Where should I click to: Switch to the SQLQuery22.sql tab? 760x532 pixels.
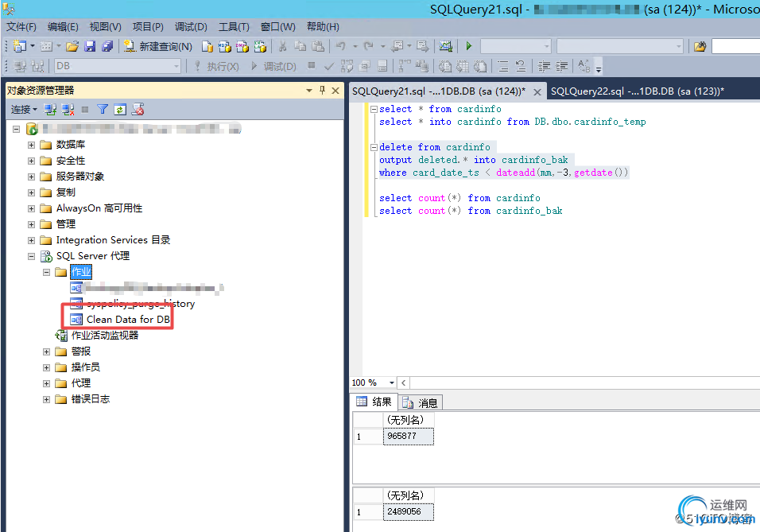pyautogui.click(x=638, y=91)
